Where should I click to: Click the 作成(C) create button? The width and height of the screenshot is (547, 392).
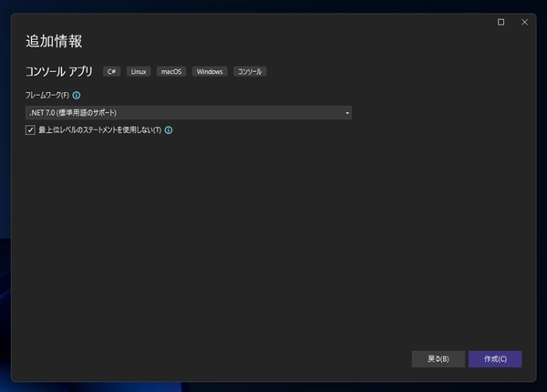coord(495,359)
